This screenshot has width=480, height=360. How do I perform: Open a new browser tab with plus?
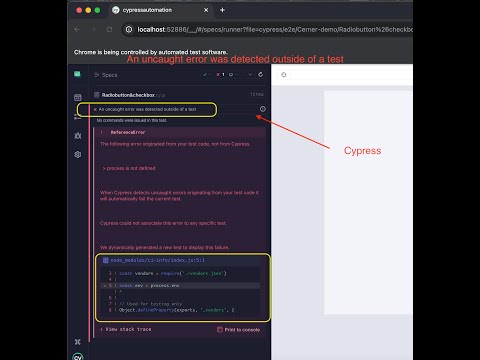tap(222, 10)
